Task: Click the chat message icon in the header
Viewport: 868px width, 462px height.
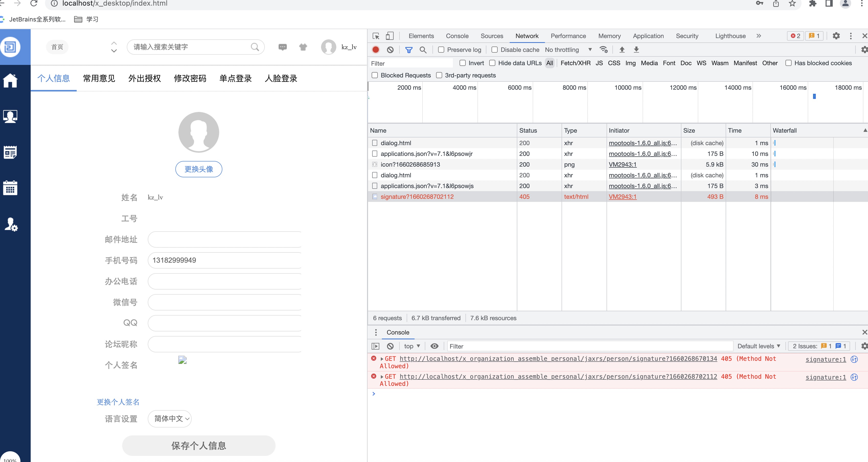Action: click(x=282, y=47)
